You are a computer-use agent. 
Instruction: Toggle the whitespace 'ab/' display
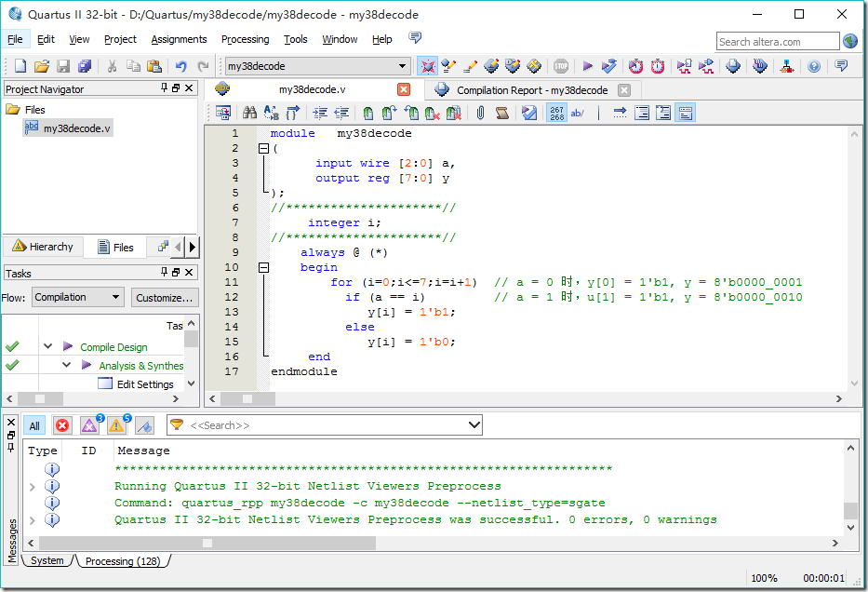coord(578,113)
